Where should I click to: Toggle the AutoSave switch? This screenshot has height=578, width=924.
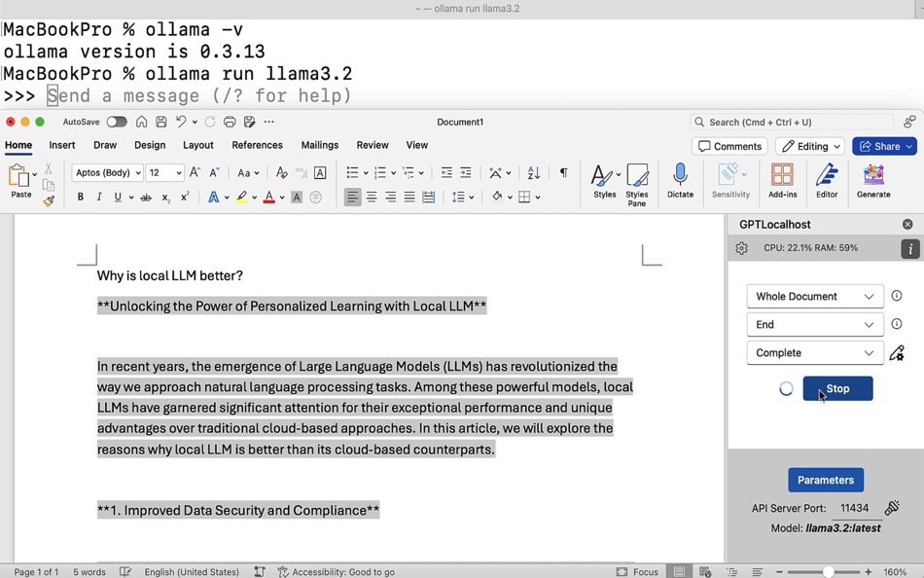pyautogui.click(x=117, y=122)
